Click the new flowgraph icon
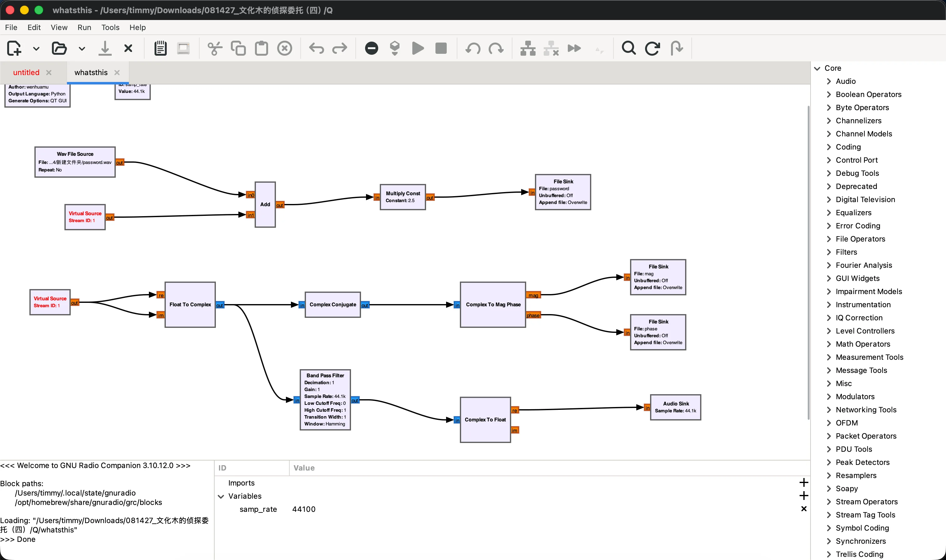This screenshot has width=946, height=560. pyautogui.click(x=14, y=48)
